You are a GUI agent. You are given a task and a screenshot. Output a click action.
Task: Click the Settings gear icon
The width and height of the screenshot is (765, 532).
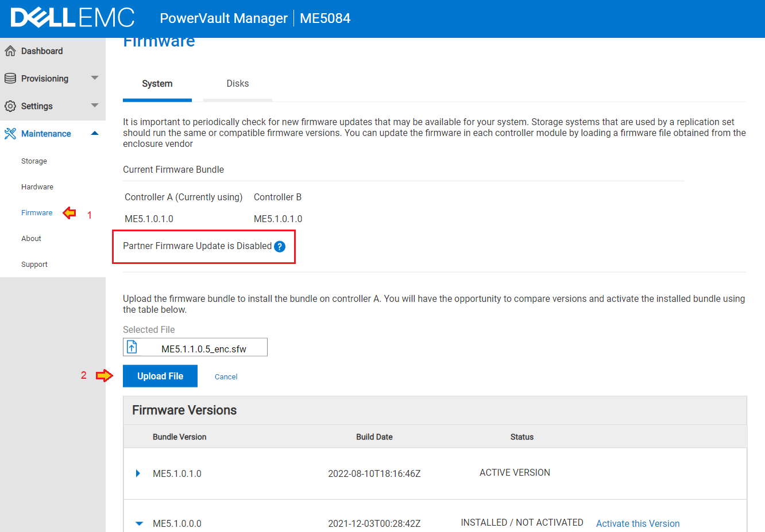[x=10, y=106]
